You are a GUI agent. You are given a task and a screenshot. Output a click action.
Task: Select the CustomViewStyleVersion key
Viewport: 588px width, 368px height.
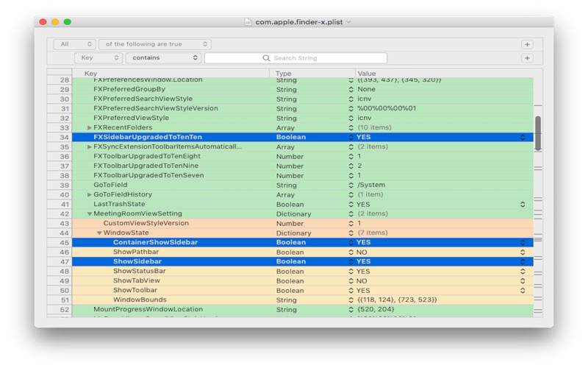(146, 223)
